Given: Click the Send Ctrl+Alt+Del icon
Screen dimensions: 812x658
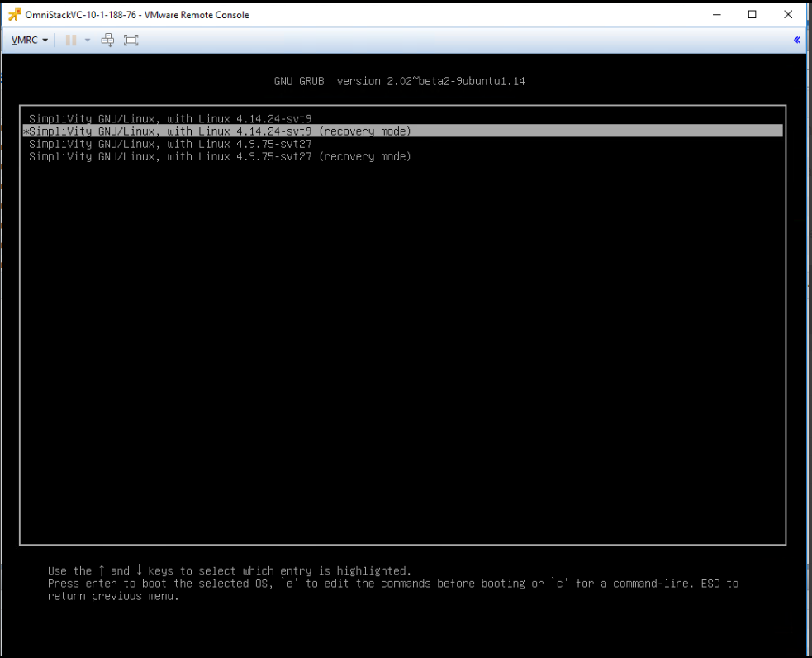Looking at the screenshot, I should coord(107,40).
